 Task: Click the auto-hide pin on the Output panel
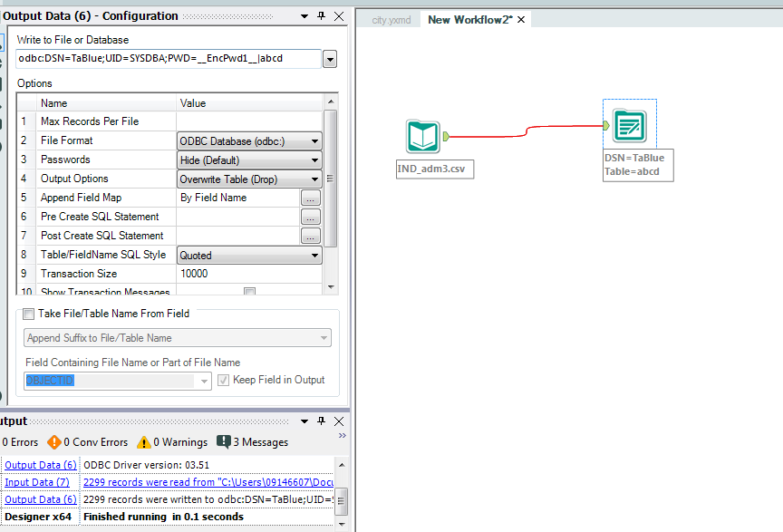coord(322,421)
